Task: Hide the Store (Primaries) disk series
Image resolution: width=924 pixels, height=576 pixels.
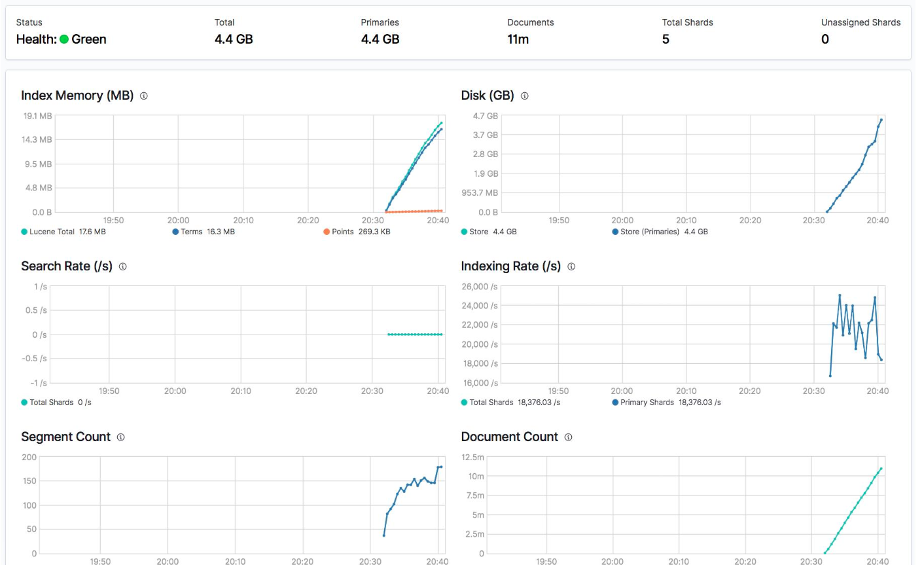Action: [660, 232]
